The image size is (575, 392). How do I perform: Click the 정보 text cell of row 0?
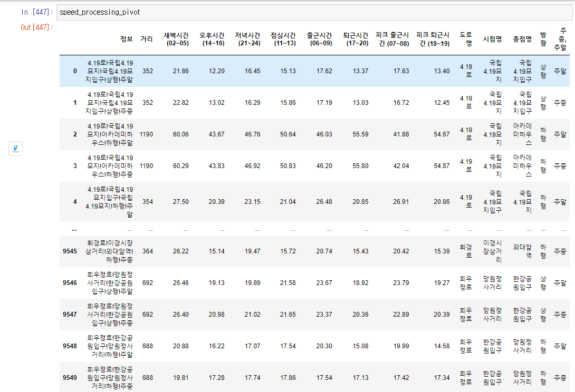tap(110, 71)
